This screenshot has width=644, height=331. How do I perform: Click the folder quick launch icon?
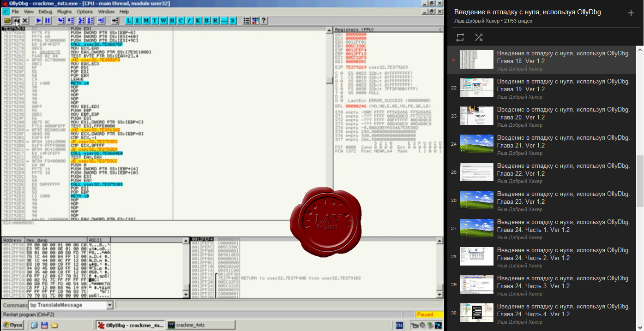54,325
